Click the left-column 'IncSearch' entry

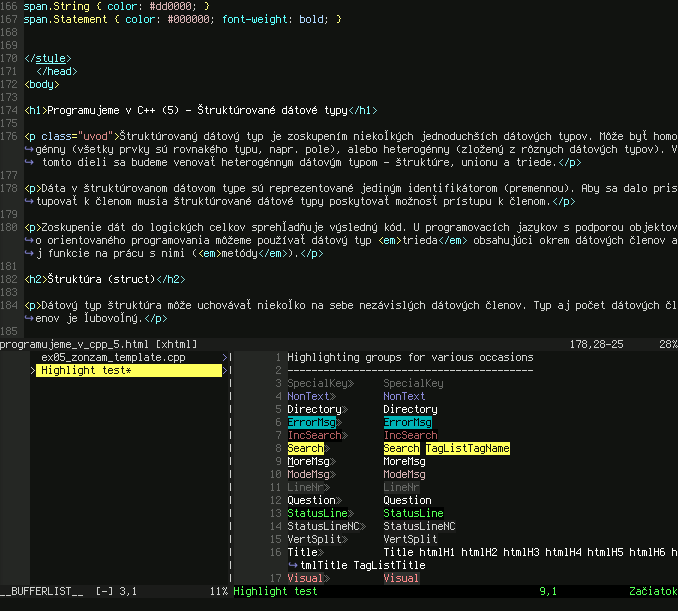[314, 435]
